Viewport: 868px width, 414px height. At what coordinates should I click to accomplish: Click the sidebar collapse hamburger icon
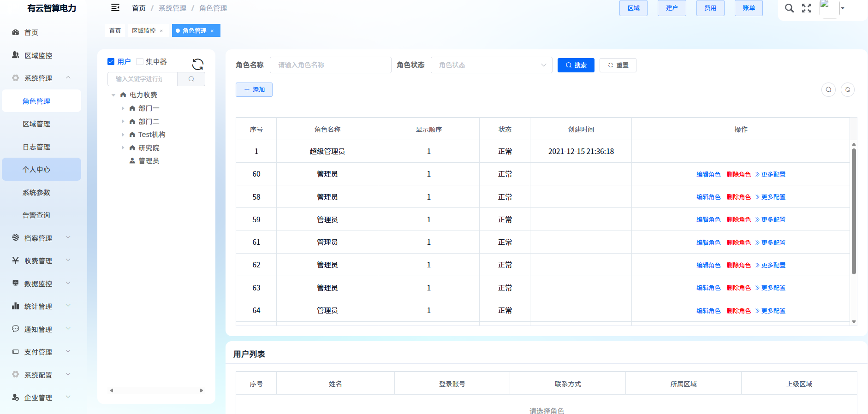coord(115,8)
